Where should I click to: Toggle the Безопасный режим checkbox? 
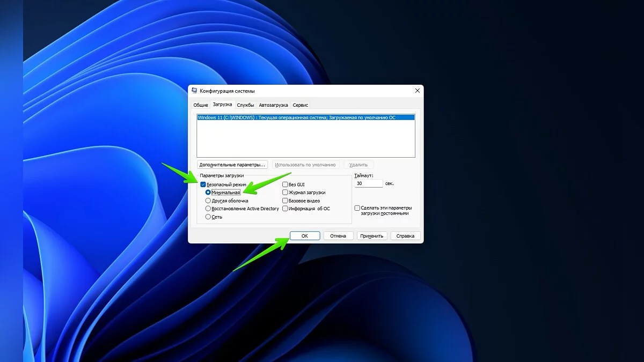[x=203, y=184]
